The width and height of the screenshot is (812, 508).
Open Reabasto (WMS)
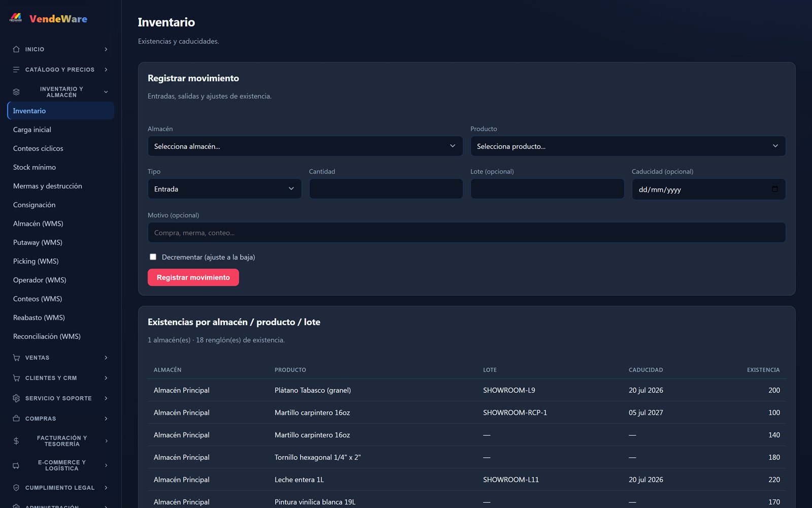click(x=60, y=317)
